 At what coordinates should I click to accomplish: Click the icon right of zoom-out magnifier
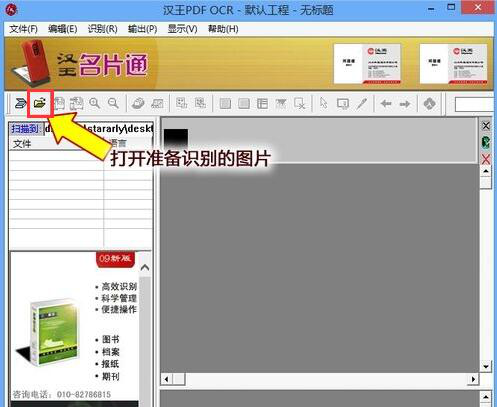[x=138, y=103]
